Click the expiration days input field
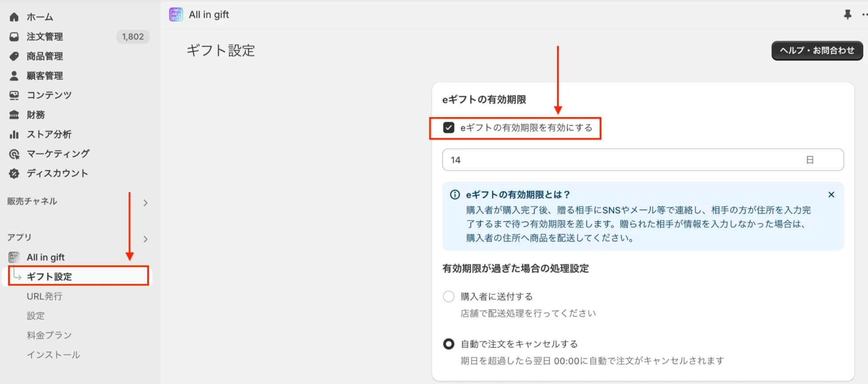The image size is (868, 384). click(x=622, y=160)
